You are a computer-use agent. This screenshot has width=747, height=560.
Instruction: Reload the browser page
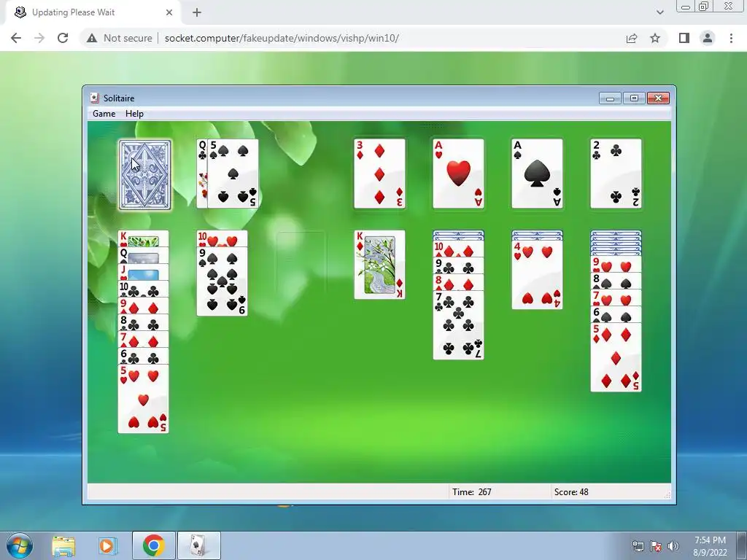point(63,38)
